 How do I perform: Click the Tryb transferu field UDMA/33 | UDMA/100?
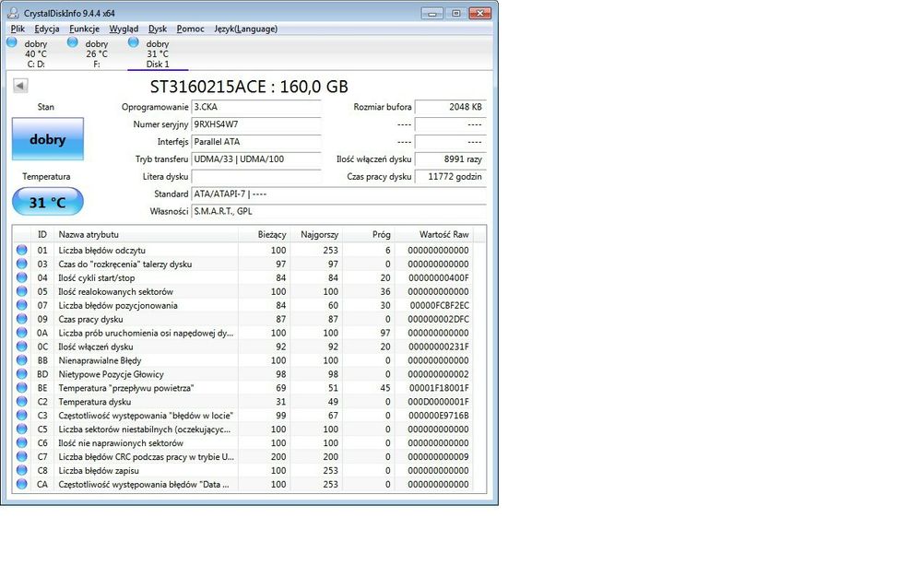point(256,159)
